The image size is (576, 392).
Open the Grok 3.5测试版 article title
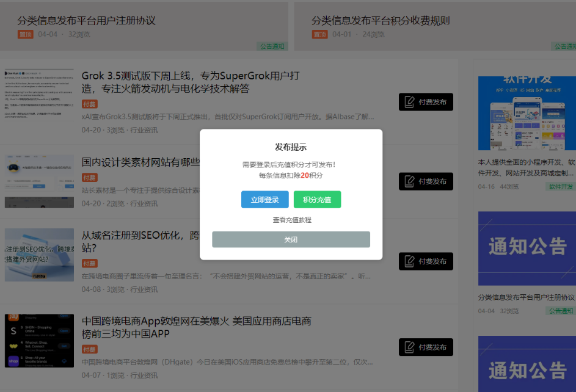(x=191, y=82)
